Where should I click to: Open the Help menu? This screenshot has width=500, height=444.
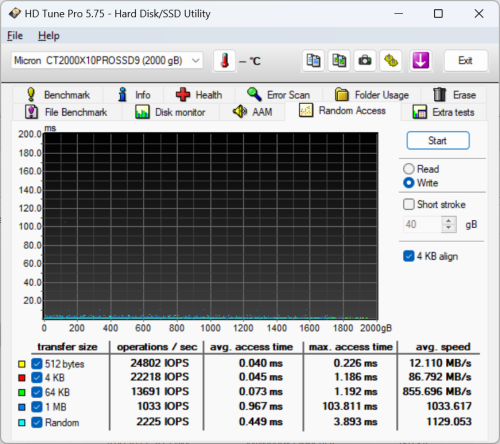coord(49,36)
